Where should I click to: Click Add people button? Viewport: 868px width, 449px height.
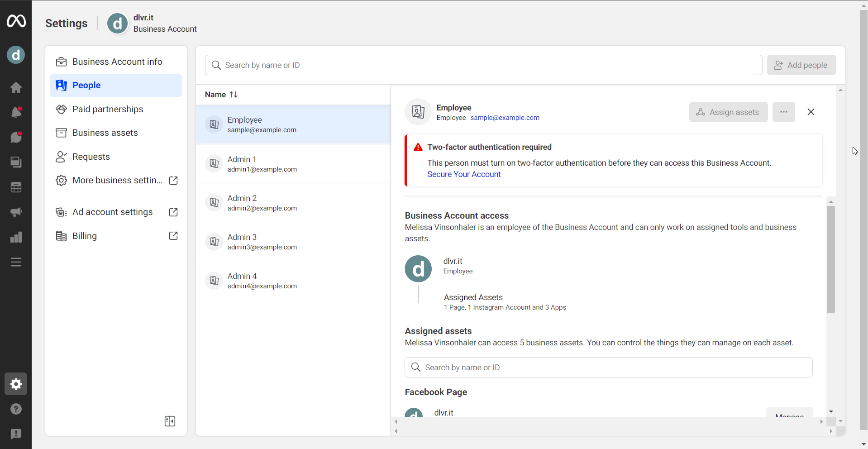point(801,65)
